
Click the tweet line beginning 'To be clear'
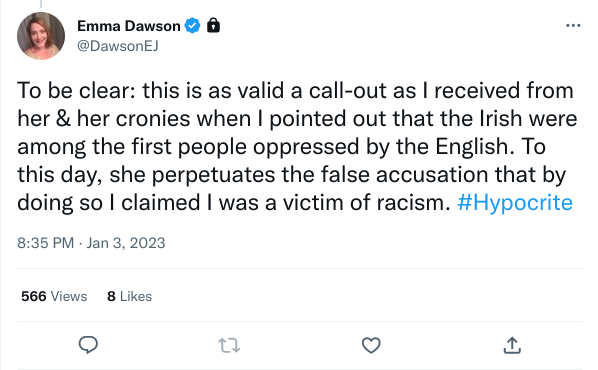295,91
